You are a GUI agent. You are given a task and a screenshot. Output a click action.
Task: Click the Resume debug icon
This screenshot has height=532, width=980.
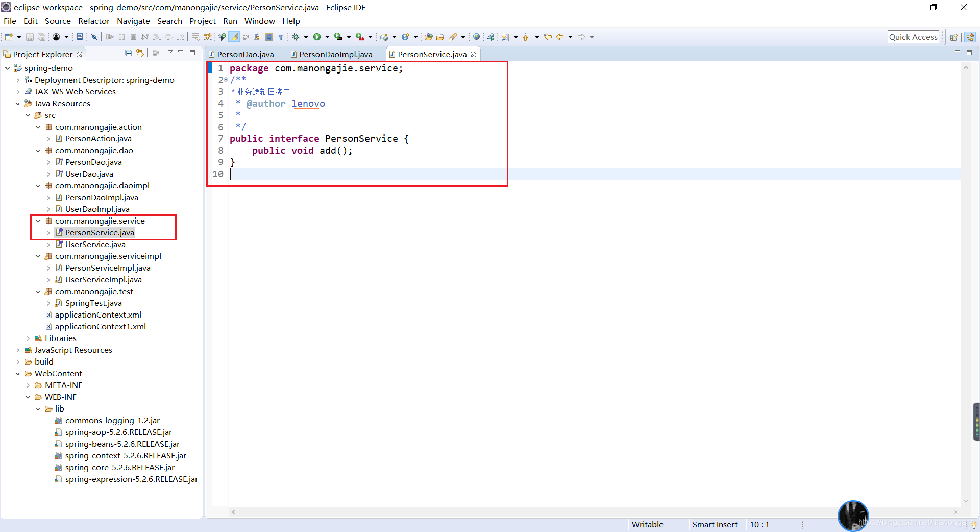pyautogui.click(x=110, y=37)
